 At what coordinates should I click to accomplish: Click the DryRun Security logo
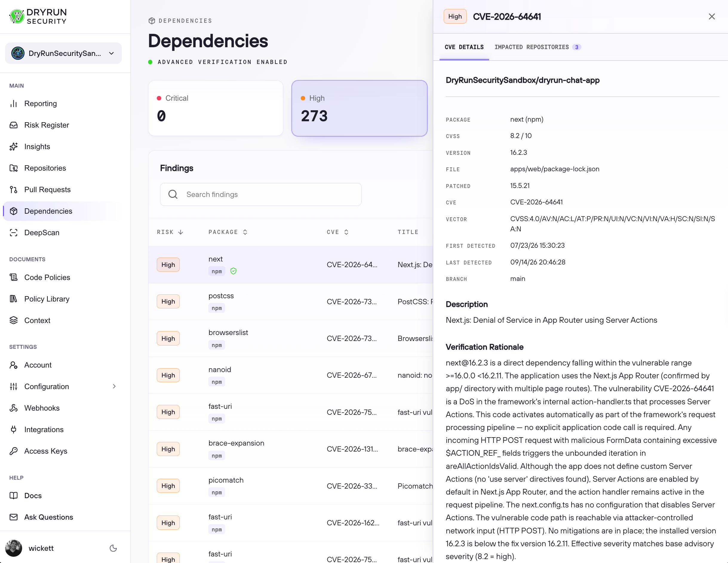click(38, 16)
